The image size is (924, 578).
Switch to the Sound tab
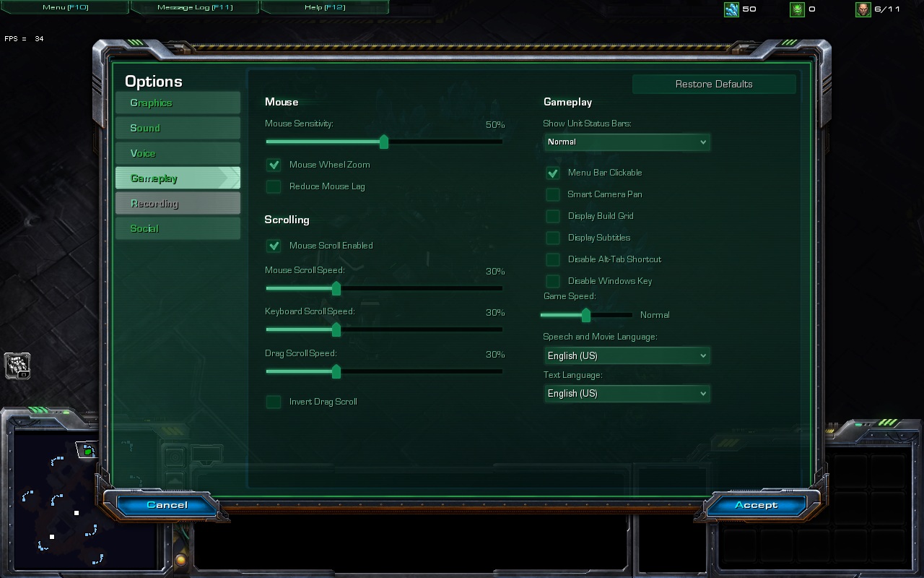178,128
